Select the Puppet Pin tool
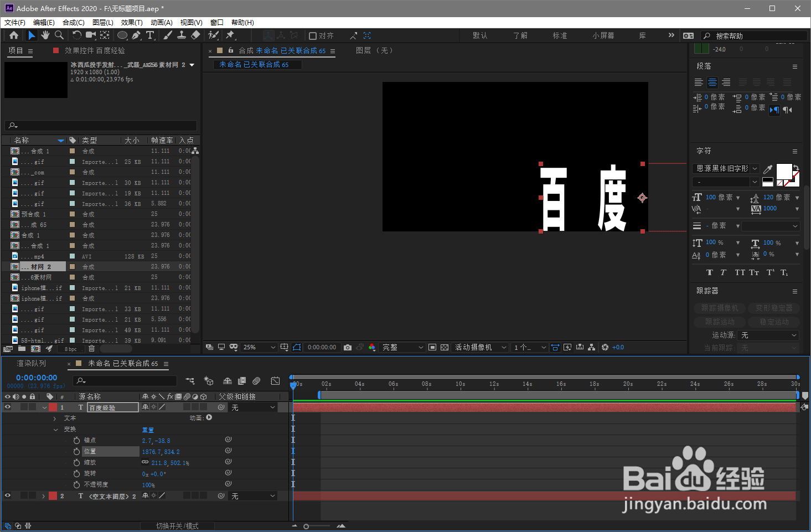Viewport: 811px width, 532px height. [230, 35]
